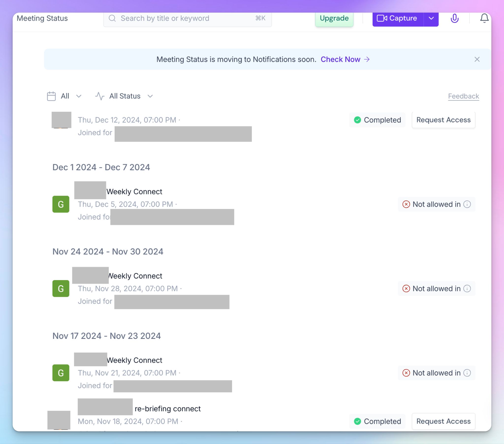This screenshot has height=444, width=504.
Task: Open the All Status filter dropdown
Action: click(124, 96)
